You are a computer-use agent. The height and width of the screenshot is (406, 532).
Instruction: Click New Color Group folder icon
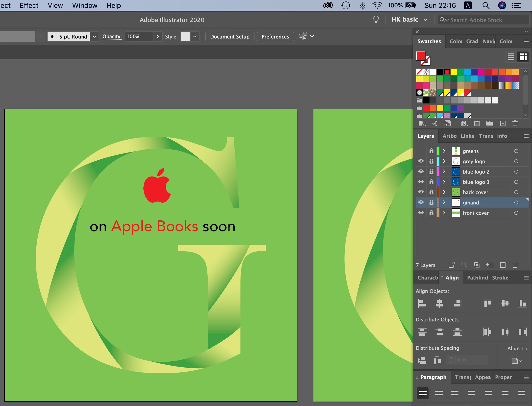pos(489,123)
